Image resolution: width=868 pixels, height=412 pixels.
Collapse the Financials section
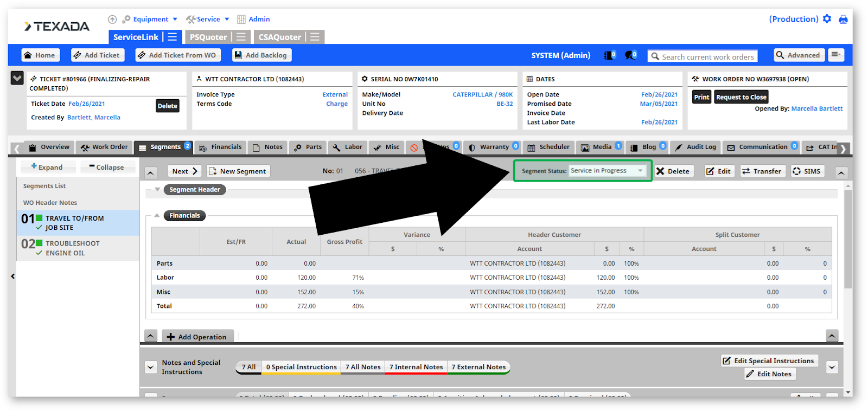[x=157, y=216]
